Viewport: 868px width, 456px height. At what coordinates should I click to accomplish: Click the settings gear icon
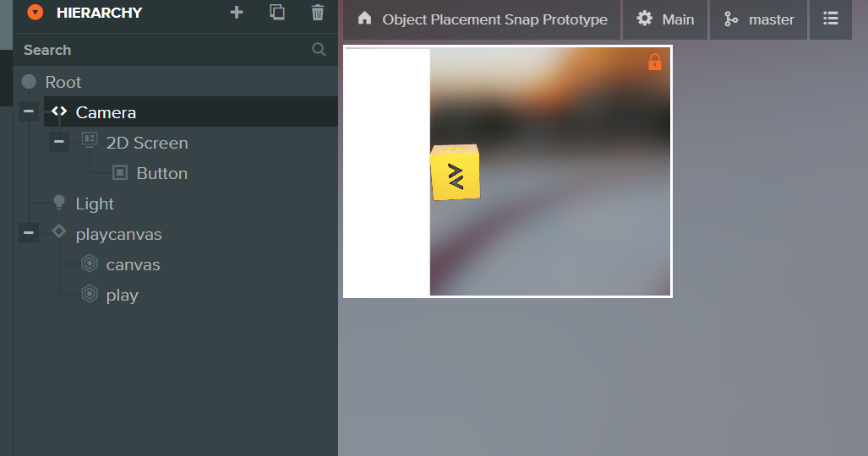click(x=644, y=19)
